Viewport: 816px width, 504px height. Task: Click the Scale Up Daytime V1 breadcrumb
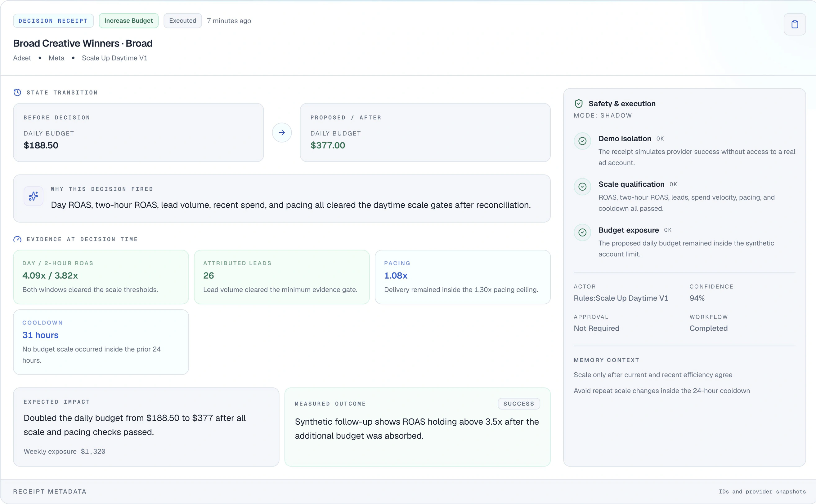(114, 58)
